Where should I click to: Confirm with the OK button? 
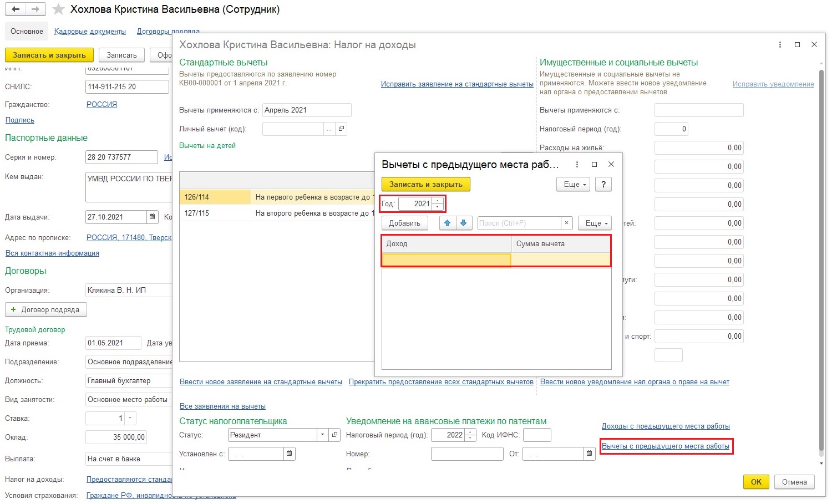tap(756, 482)
